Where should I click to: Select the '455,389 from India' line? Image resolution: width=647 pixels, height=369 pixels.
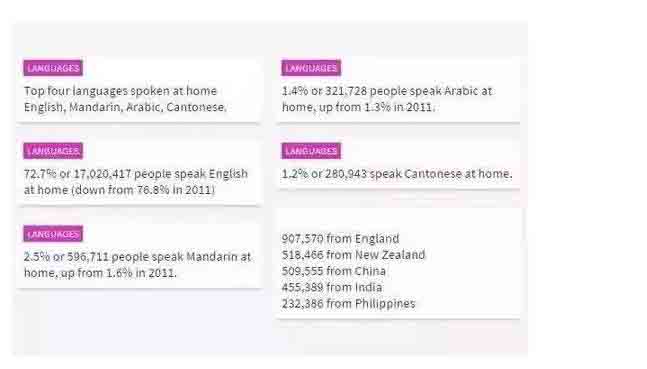pos(332,287)
